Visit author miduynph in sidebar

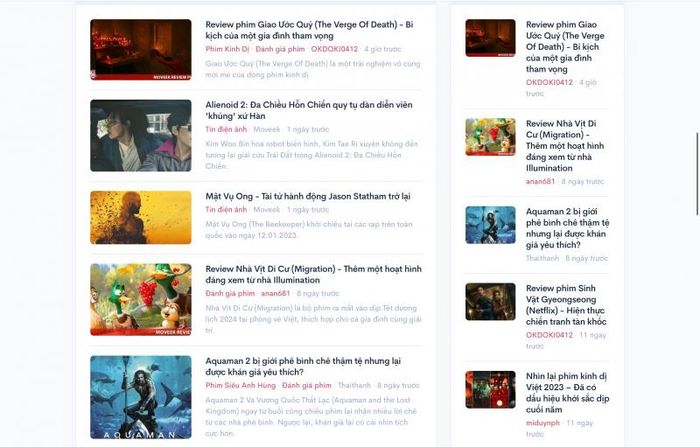coord(542,423)
